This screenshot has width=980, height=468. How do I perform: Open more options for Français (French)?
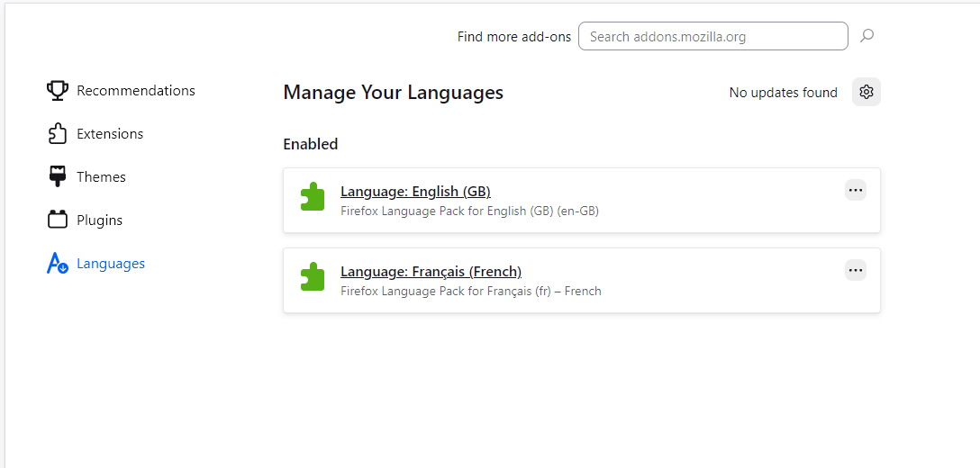856,270
